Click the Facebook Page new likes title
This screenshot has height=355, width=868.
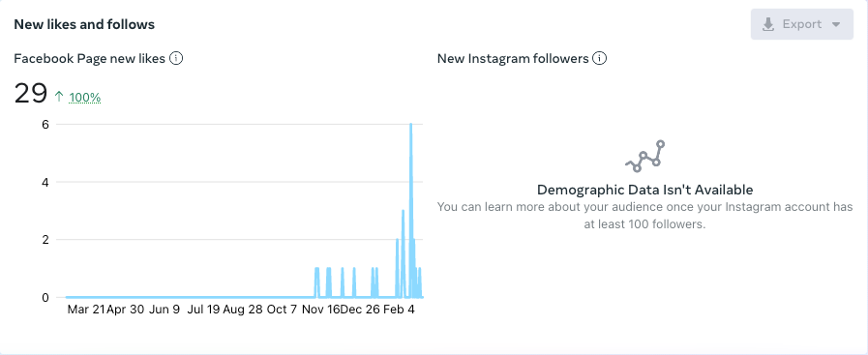coord(90,59)
